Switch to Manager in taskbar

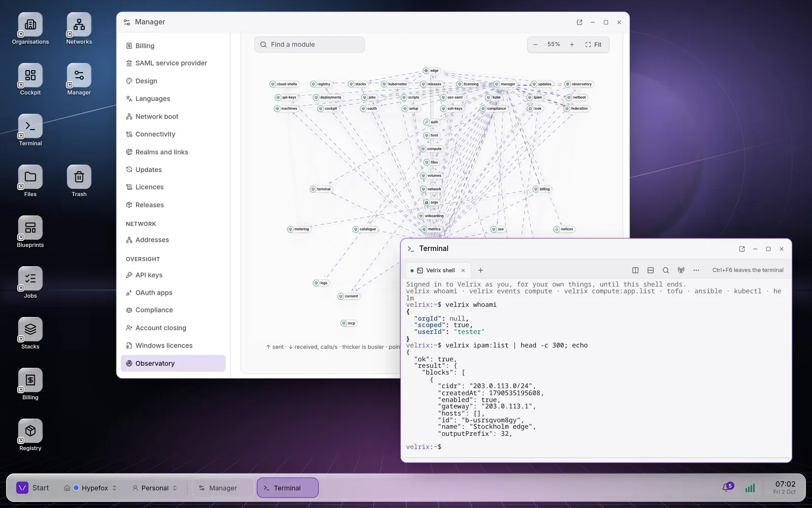tap(223, 488)
